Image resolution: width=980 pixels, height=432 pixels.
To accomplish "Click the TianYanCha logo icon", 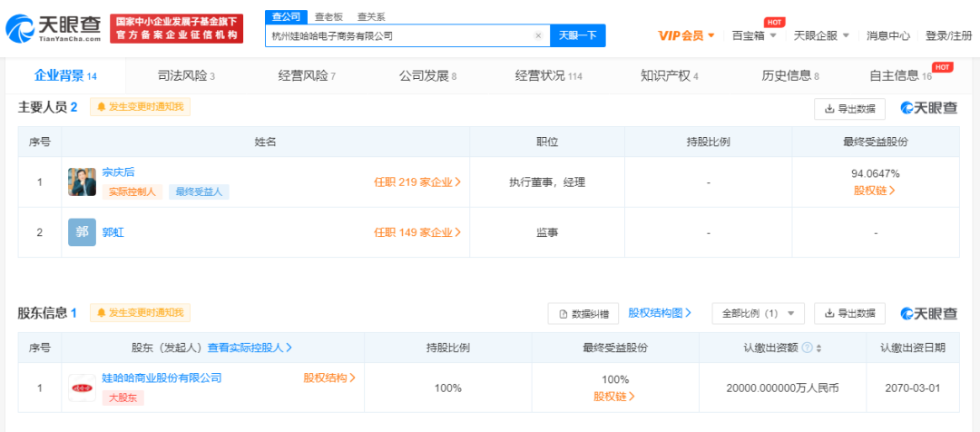I will [x=20, y=29].
